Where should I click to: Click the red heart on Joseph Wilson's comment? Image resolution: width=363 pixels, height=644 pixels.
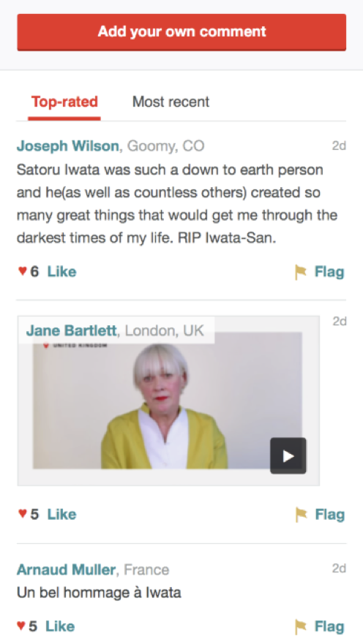pos(22,270)
